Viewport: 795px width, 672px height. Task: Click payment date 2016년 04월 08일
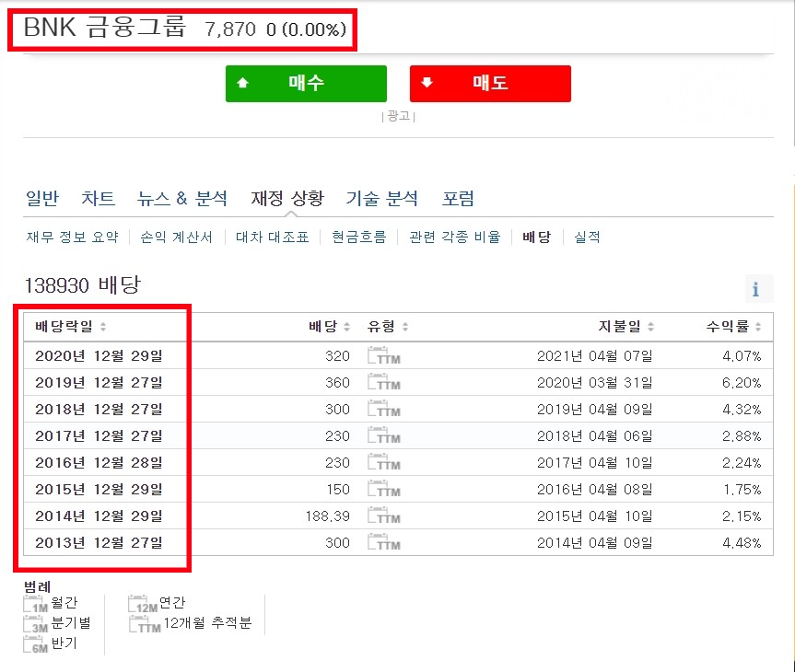(595, 489)
